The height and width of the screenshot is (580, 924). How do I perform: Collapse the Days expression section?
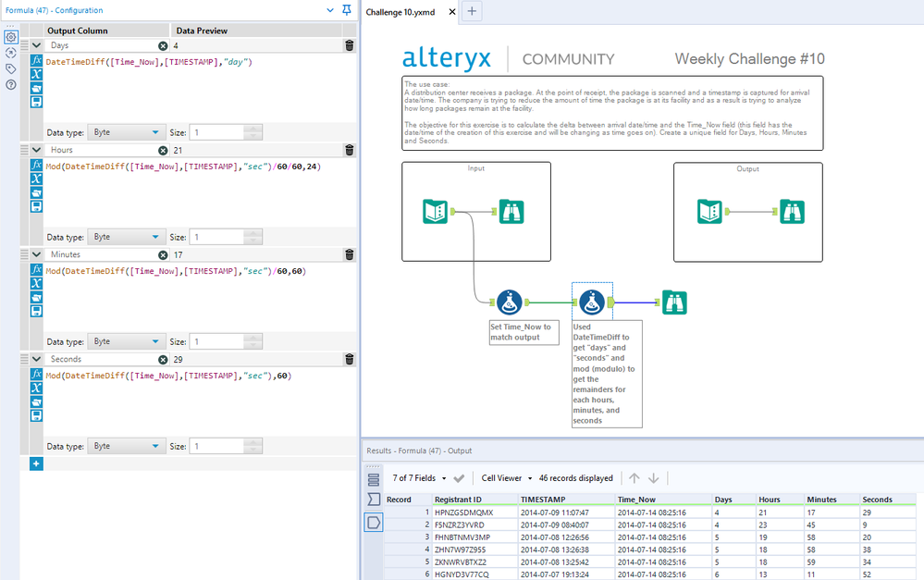36,45
